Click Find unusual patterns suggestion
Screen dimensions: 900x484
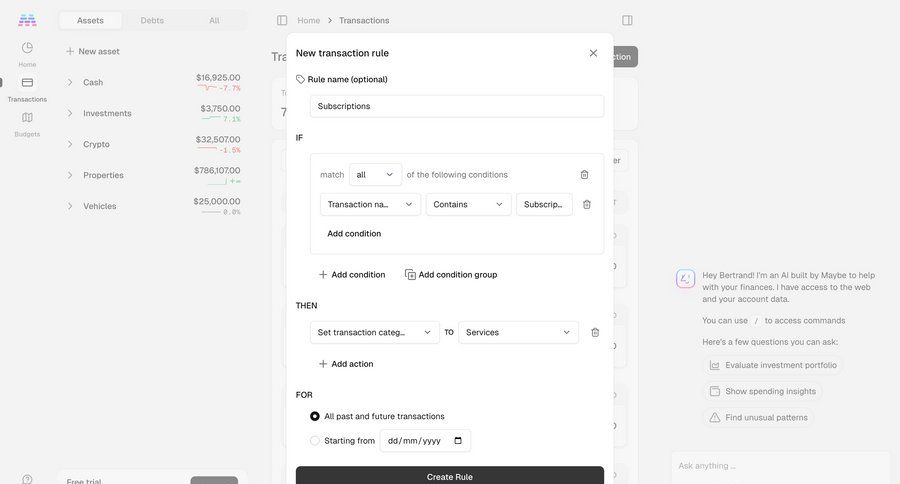(759, 417)
